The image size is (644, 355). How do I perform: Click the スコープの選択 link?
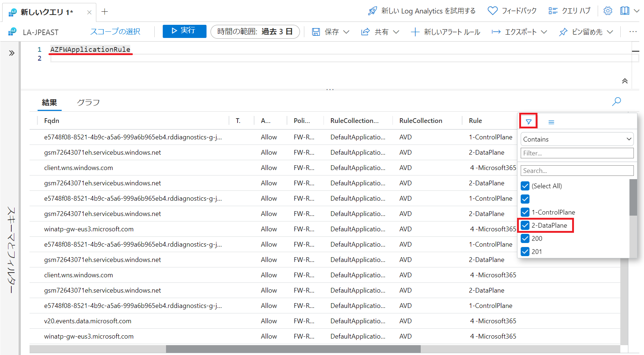click(x=115, y=32)
